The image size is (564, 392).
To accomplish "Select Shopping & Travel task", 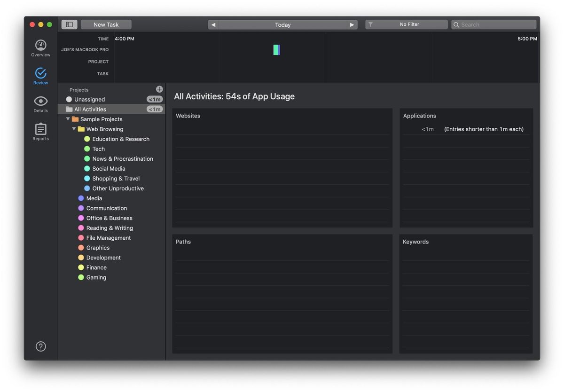I will 116,178.
